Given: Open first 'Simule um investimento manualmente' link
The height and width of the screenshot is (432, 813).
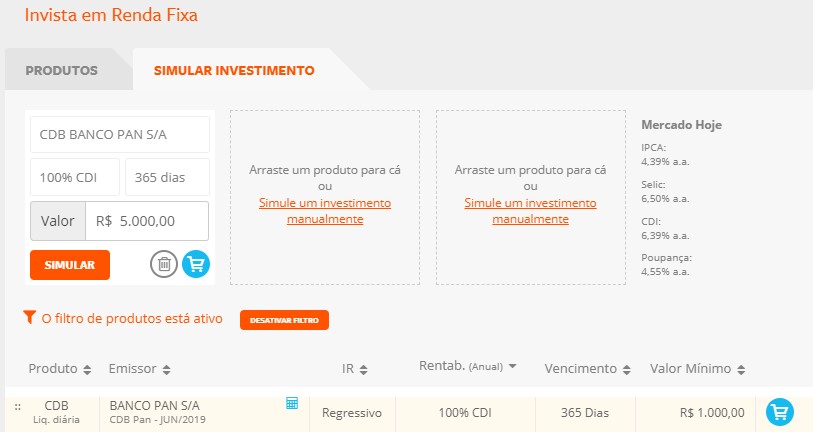Looking at the screenshot, I should click(325, 210).
